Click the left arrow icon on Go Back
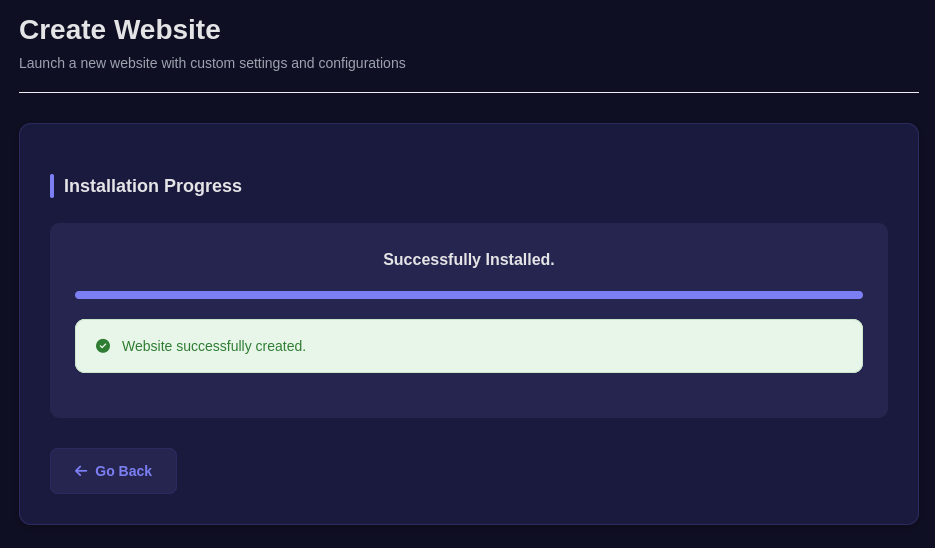 (81, 471)
